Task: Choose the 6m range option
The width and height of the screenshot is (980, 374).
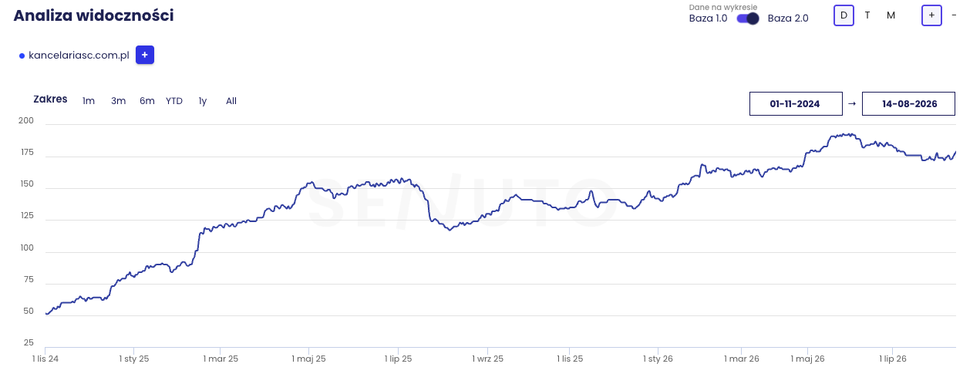Action: pyautogui.click(x=147, y=101)
